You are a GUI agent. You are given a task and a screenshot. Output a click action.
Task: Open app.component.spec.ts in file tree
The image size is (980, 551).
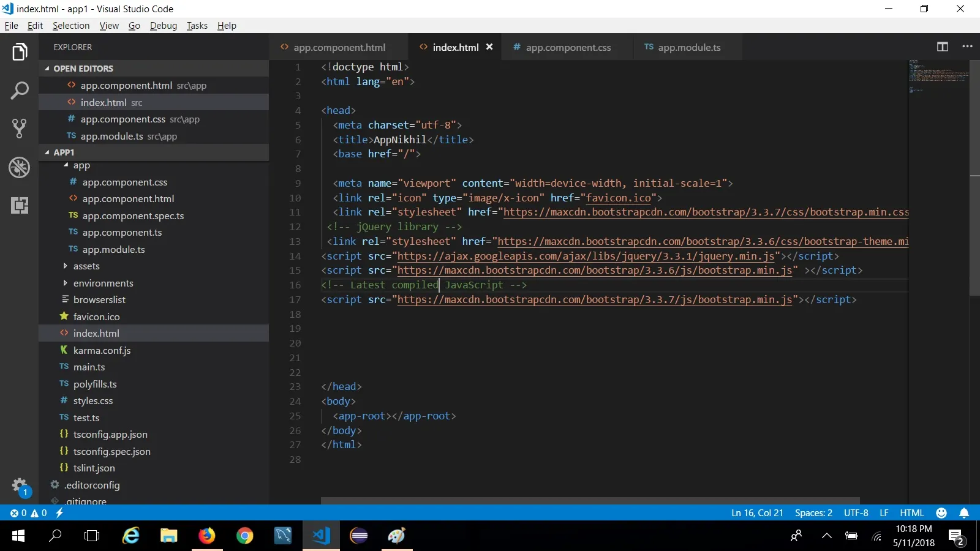pyautogui.click(x=133, y=216)
